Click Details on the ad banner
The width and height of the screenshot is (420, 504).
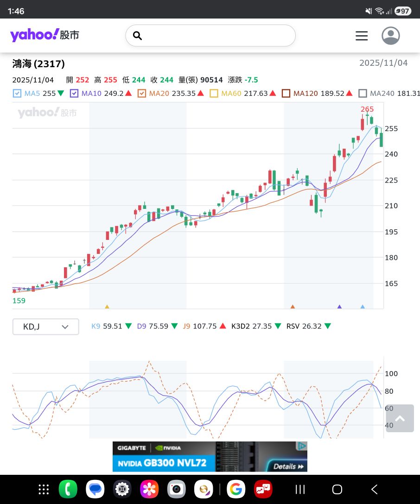(288, 466)
